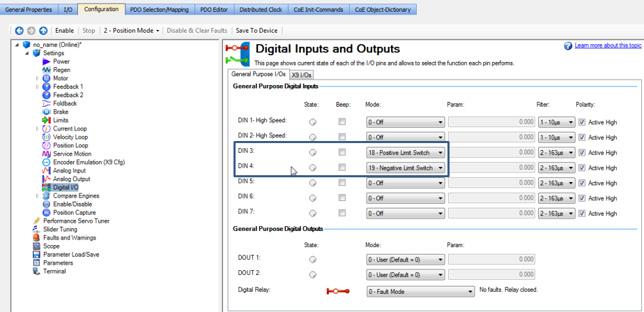Open DIN 3 Positive Limit Switch dropdown
Image resolution: width=644 pixels, height=312 pixels.
(406, 152)
